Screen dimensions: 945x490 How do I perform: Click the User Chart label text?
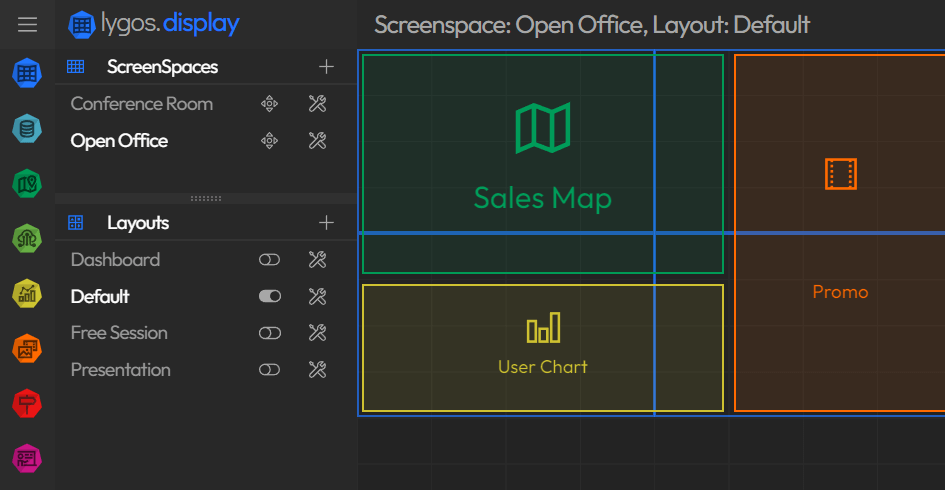[543, 366]
